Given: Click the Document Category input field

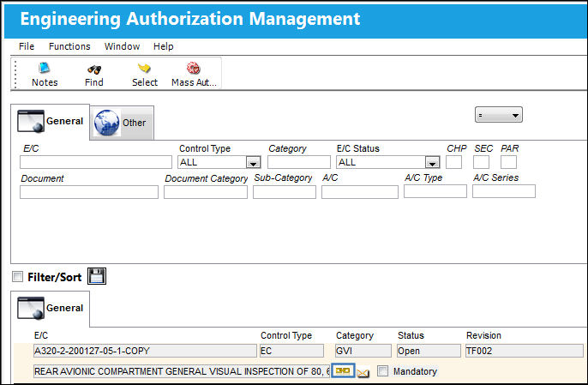Looking at the screenshot, I should point(206,192).
